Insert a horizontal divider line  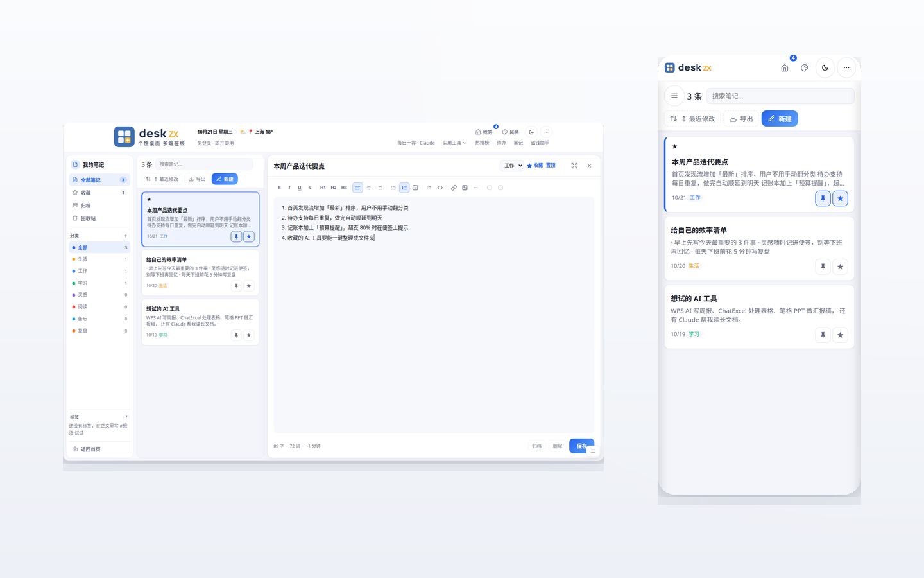475,188
